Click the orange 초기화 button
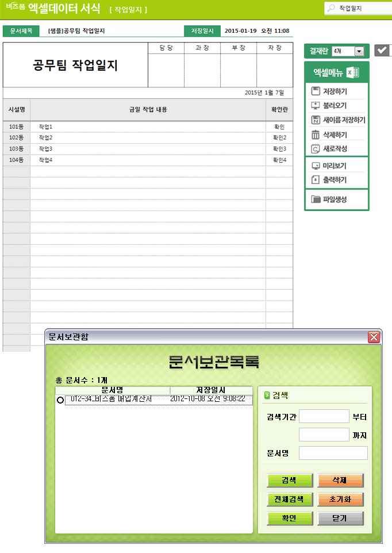 coord(340,500)
